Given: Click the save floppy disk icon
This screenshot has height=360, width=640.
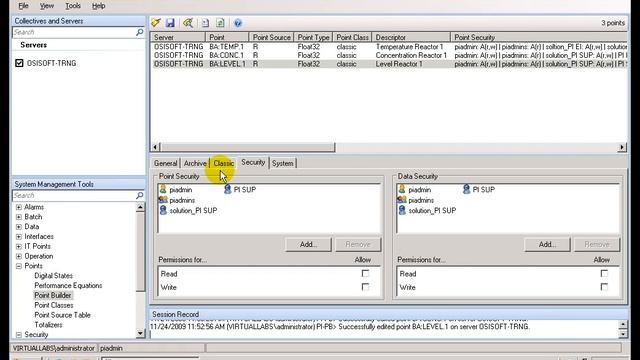Looking at the screenshot, I should pyautogui.click(x=170, y=23).
